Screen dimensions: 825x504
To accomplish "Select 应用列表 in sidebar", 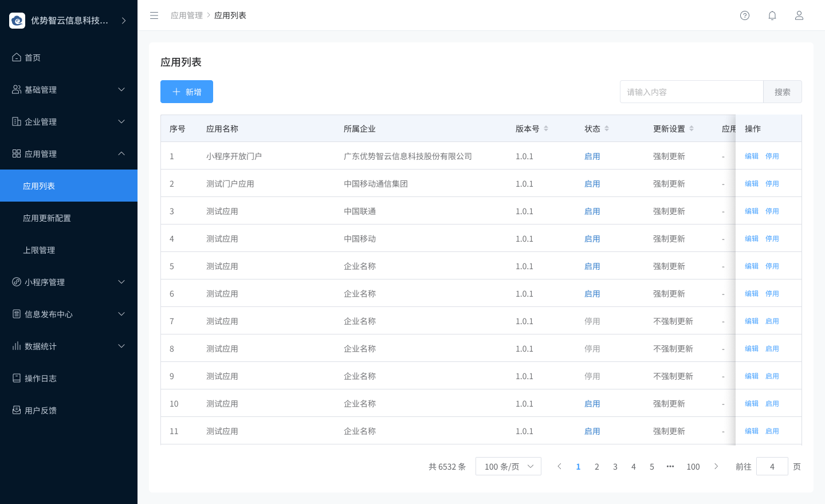I will 69,186.
